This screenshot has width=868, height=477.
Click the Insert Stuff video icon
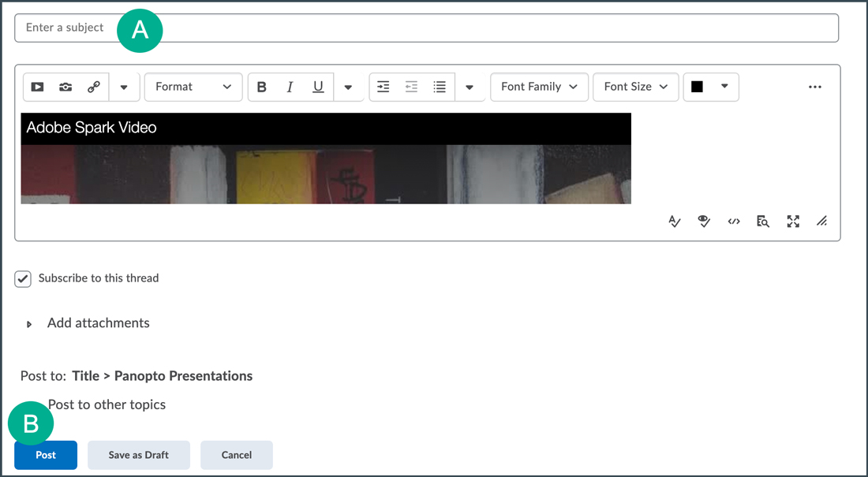37,87
